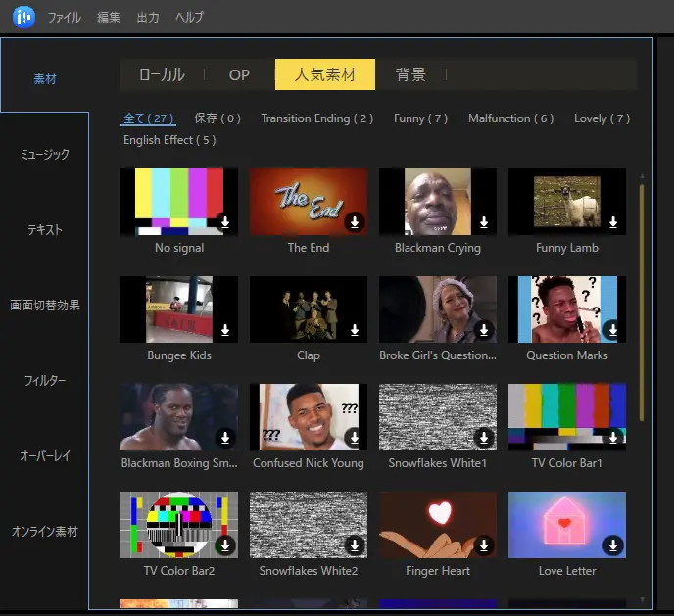Open the オンライン素材 sidebar section
The image size is (674, 616).
pos(45,532)
